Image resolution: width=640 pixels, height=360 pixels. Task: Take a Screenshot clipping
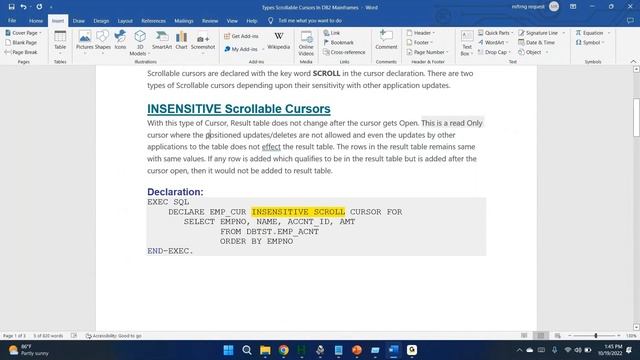pyautogui.click(x=203, y=42)
